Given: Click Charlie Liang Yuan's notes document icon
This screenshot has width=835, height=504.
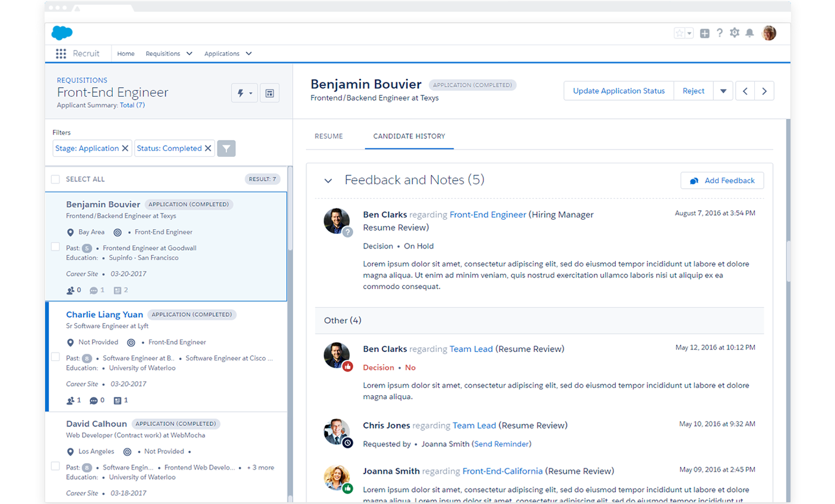Looking at the screenshot, I should [118, 401].
